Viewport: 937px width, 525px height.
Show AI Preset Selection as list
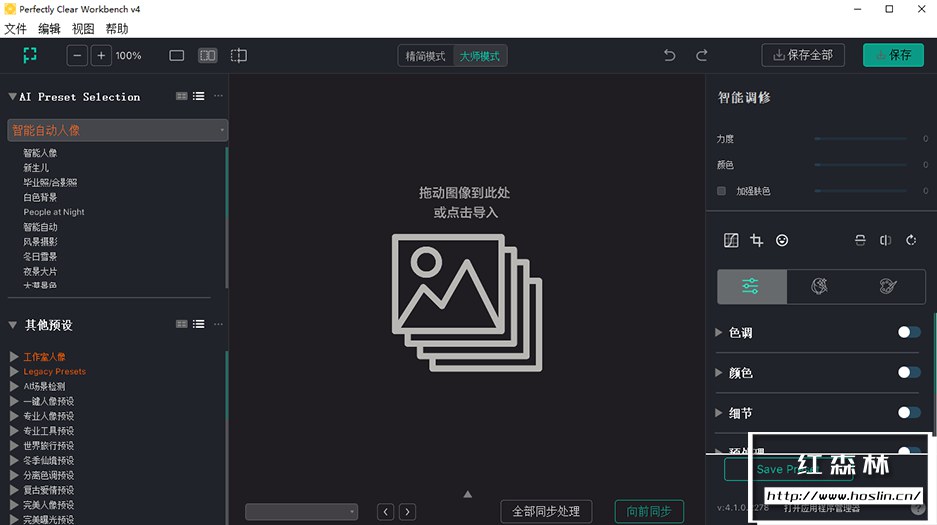198,96
